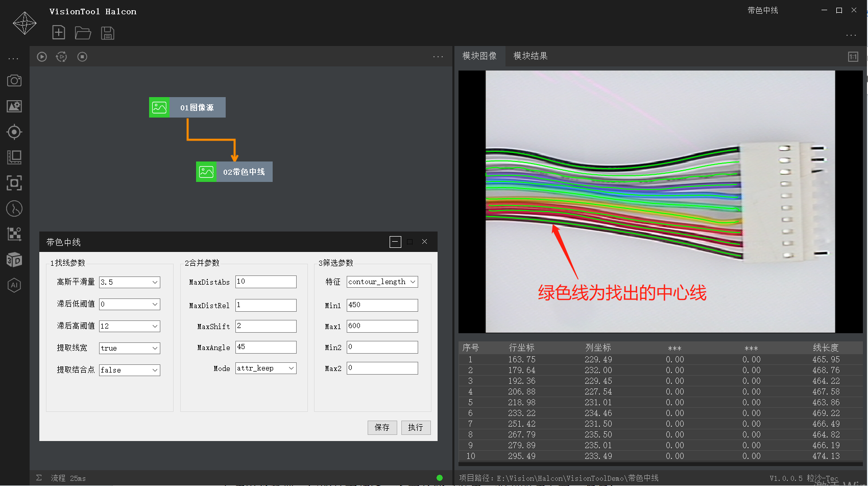Open the checkerboard calibration sidebar icon
This screenshot has height=486, width=868.
pos(14,234)
